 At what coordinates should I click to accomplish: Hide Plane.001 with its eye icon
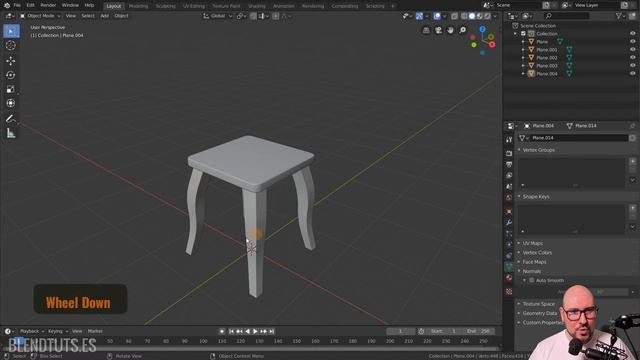tap(633, 49)
